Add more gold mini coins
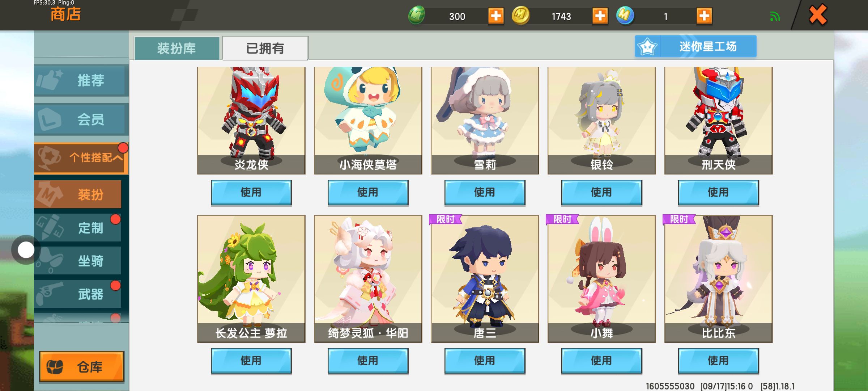Image resolution: width=868 pixels, height=391 pixels. [x=600, y=16]
